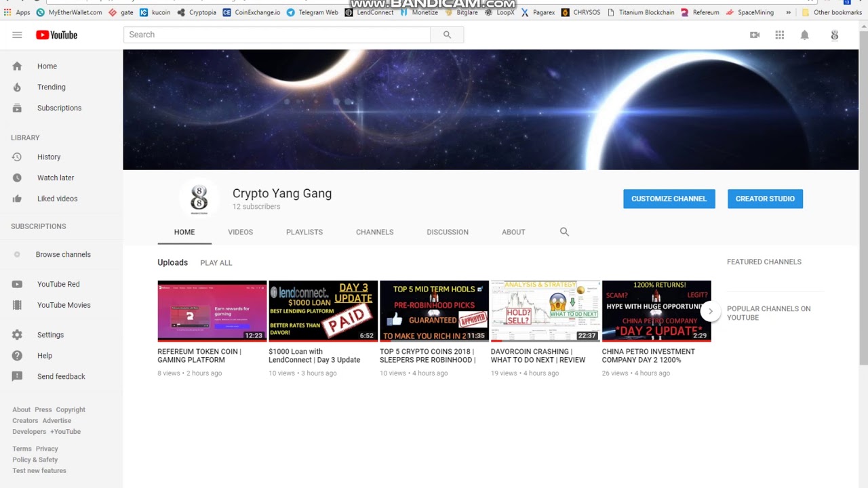Screen dimensions: 868x488
Task: Search within the channel magnifier icon
Action: tap(564, 232)
